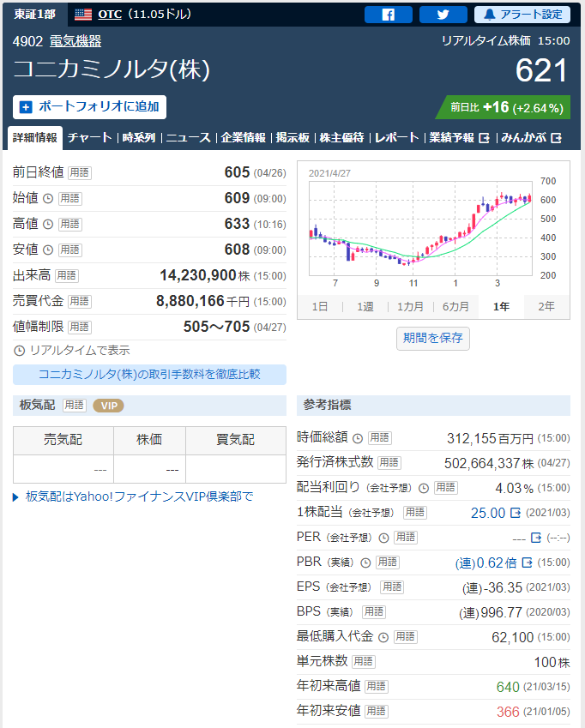Viewport: 585px width, 728px height.
Task: Click the clock icon beside 配当利回り
Action: [x=424, y=488]
